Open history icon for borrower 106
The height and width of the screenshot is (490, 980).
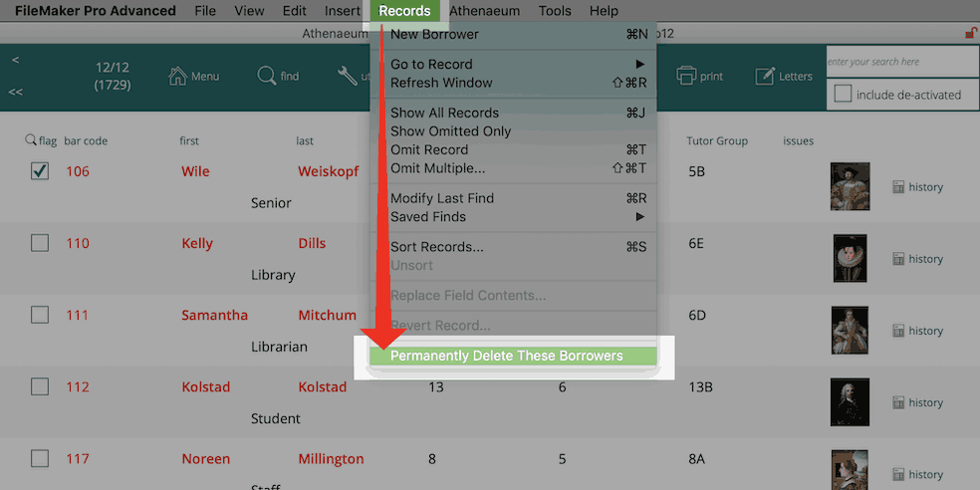(898, 187)
